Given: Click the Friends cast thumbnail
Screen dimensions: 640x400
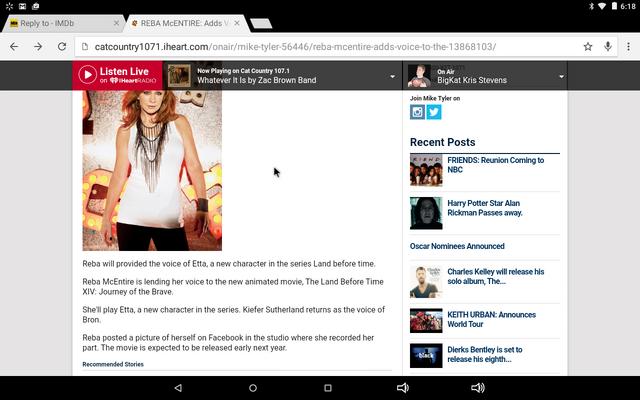Looking at the screenshot, I should coord(426,170).
